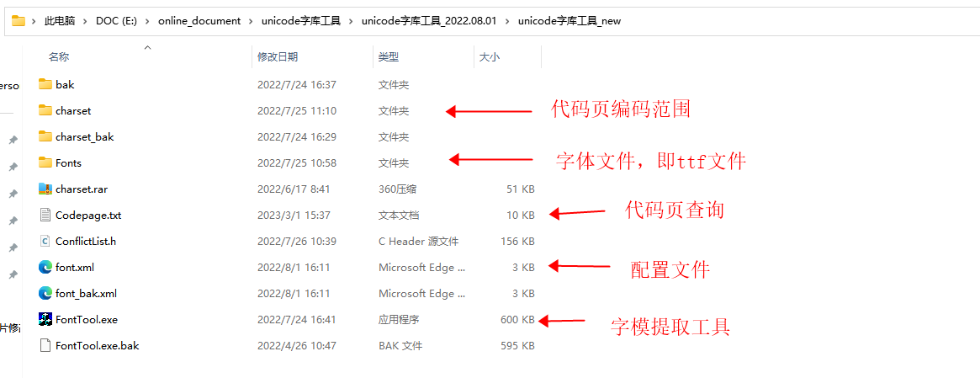Select the ConflictList.h C header icon
Viewport: 980px width, 378px height.
pyautogui.click(x=45, y=241)
